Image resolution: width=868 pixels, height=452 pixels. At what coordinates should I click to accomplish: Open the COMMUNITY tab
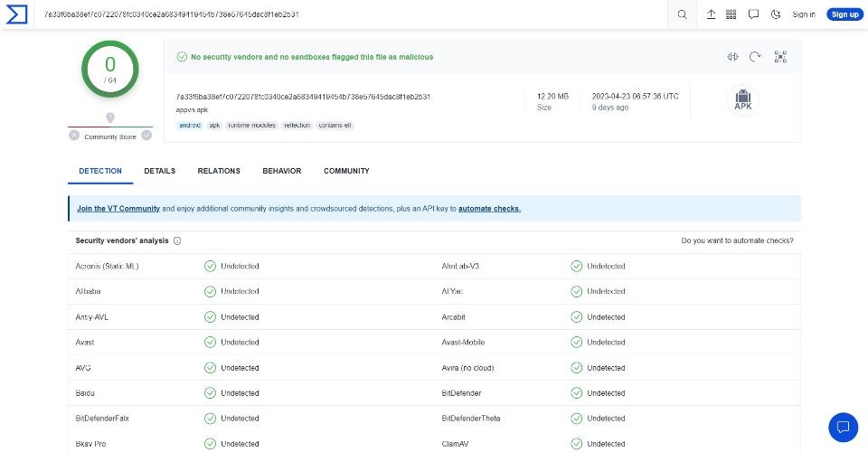tap(346, 171)
